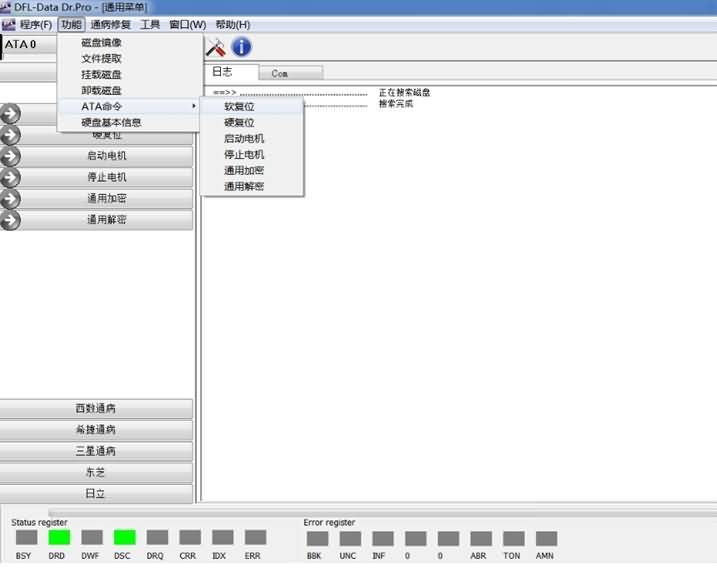Click the blue info icon in toolbar
The width and height of the screenshot is (717, 568).
coord(241,46)
